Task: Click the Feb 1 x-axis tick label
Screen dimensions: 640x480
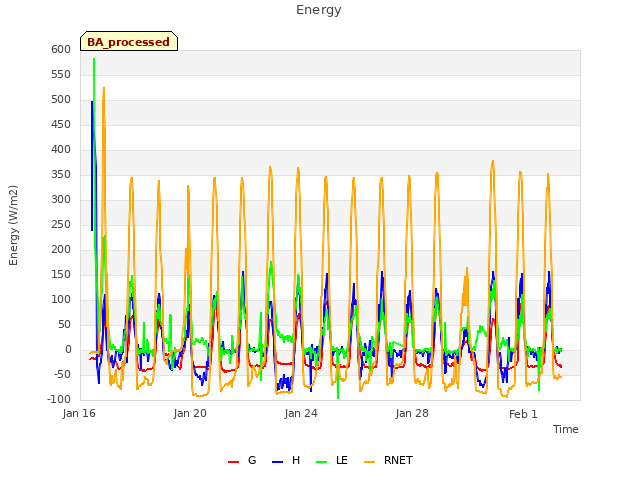Action: click(x=523, y=414)
